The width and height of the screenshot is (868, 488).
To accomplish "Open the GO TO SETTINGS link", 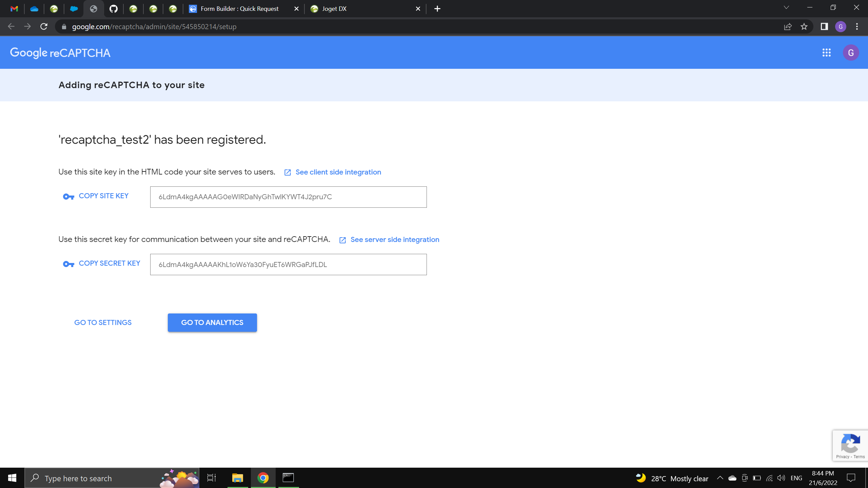I will (x=103, y=323).
